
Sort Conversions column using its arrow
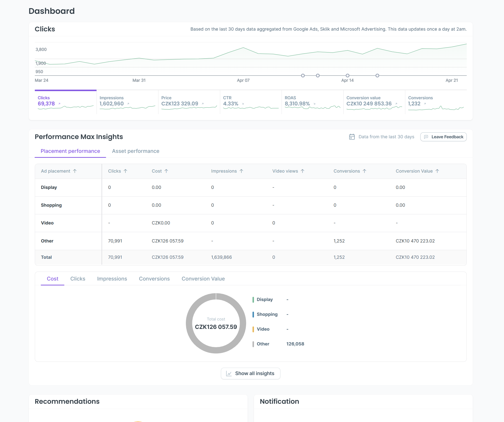coord(365,171)
